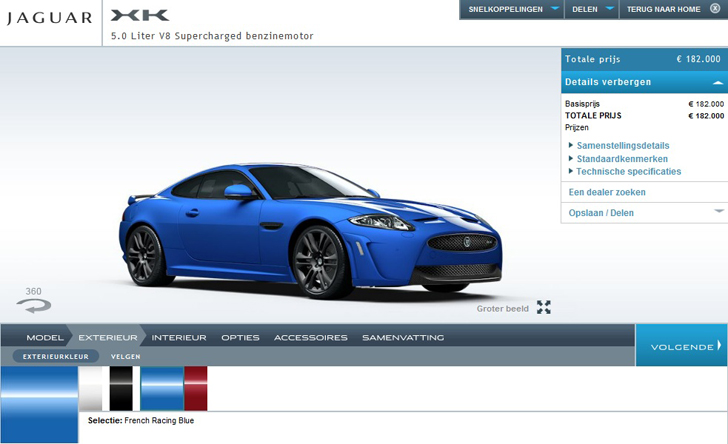The image size is (728, 444).
Task: Click the Groter beeld label
Action: (502, 308)
